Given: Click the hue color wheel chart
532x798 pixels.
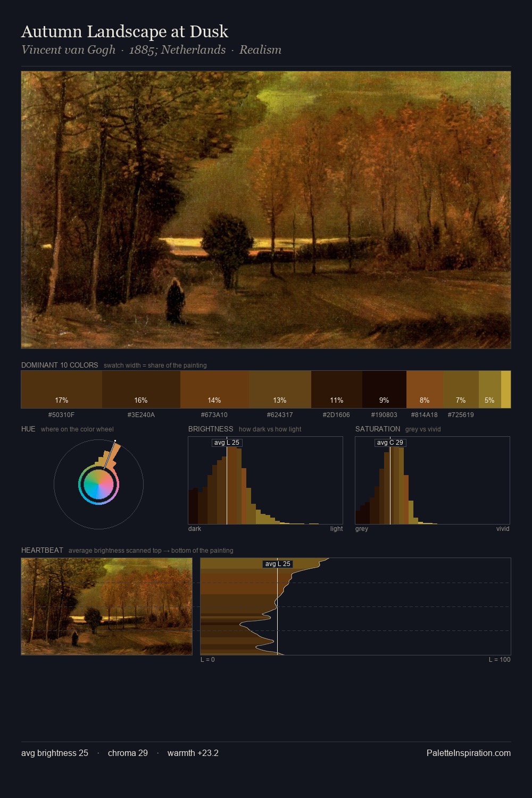Looking at the screenshot, I should click(x=98, y=484).
